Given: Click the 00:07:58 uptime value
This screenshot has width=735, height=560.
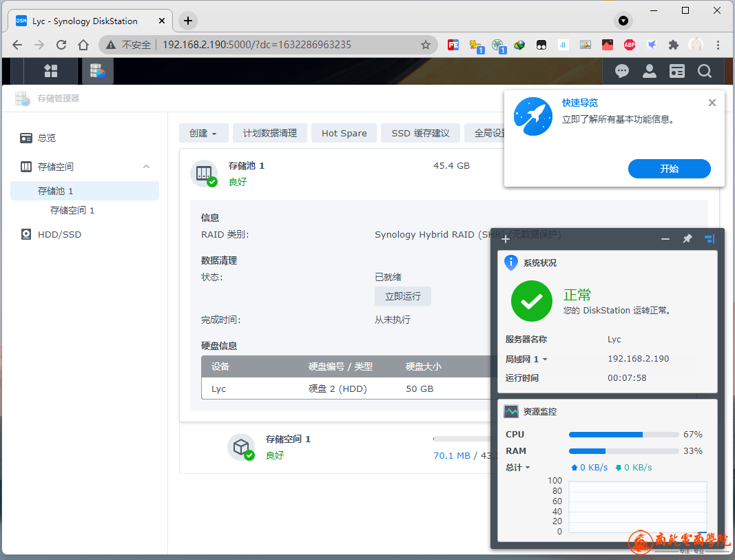Looking at the screenshot, I should click(x=627, y=377).
